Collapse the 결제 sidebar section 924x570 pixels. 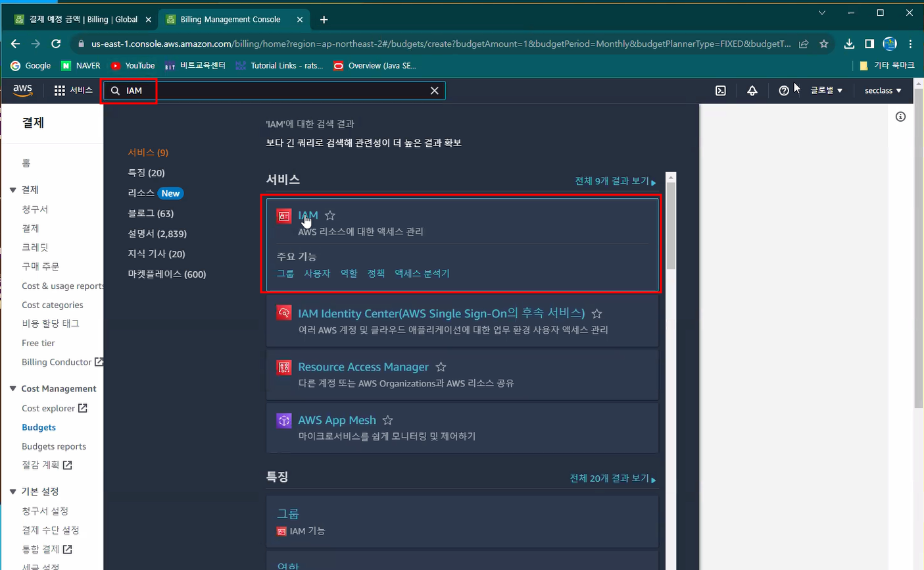[12, 190]
